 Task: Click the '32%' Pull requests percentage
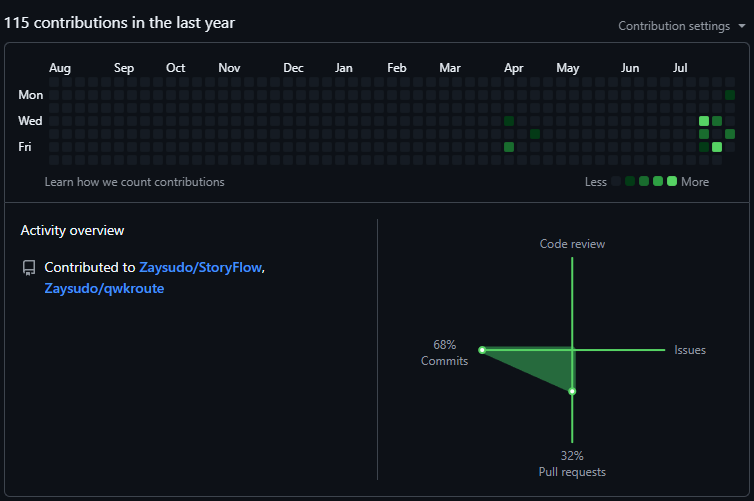572,455
